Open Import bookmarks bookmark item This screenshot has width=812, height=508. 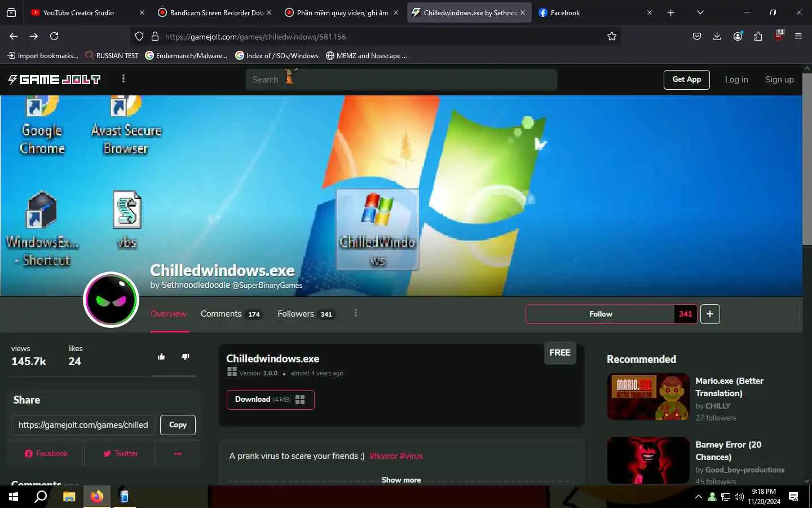coord(42,55)
